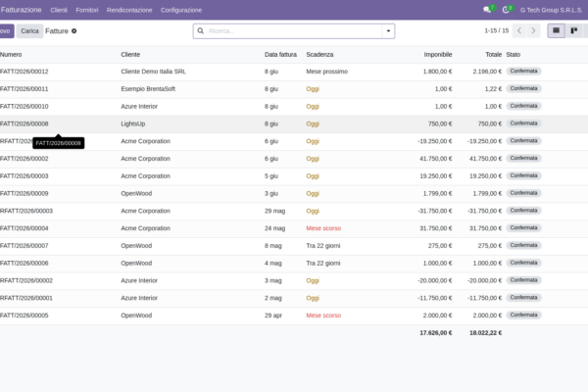588x392 pixels.
Task: Open the Fatturazione app menu
Action: coord(21,10)
